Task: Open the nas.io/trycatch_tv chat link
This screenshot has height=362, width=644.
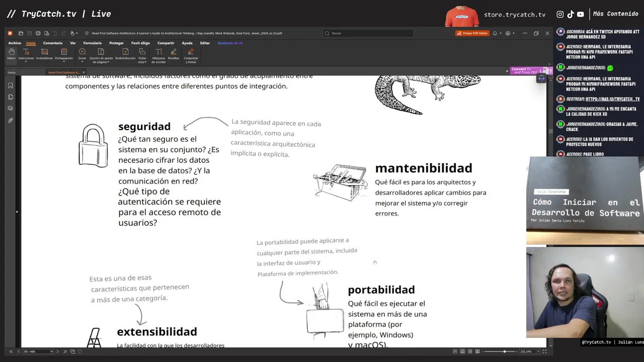Action: [613, 99]
